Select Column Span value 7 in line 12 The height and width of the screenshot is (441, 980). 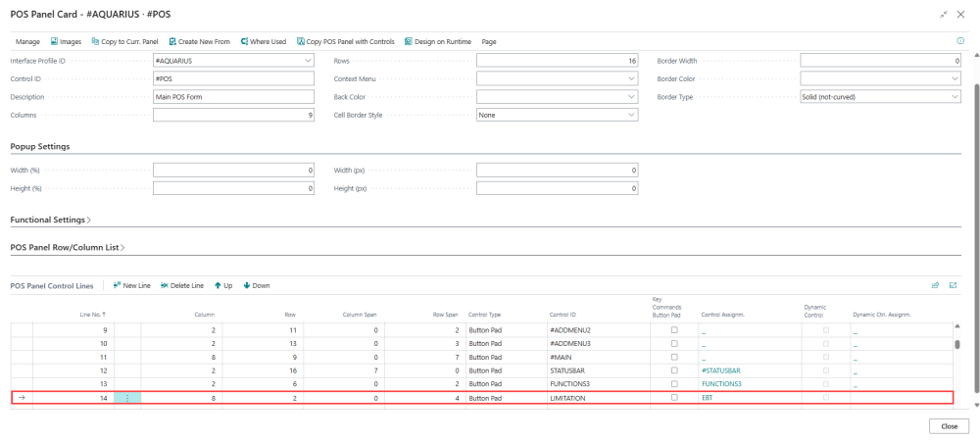(x=344, y=370)
